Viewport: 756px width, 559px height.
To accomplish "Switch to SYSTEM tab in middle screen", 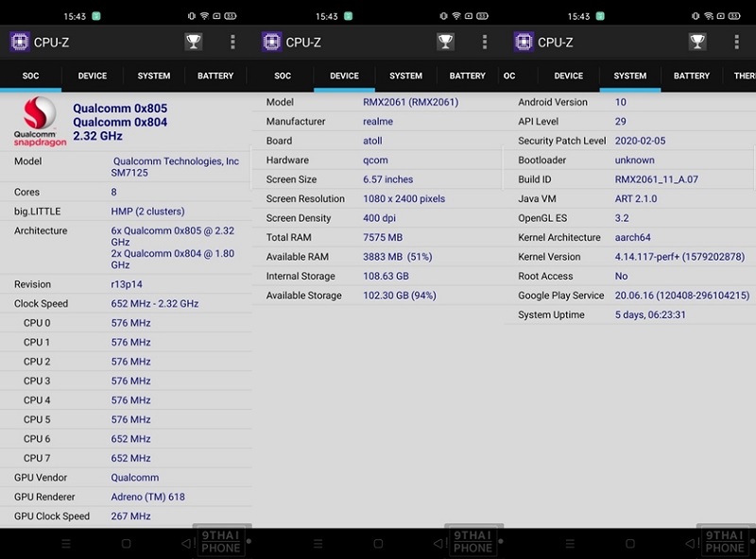I will (x=406, y=76).
